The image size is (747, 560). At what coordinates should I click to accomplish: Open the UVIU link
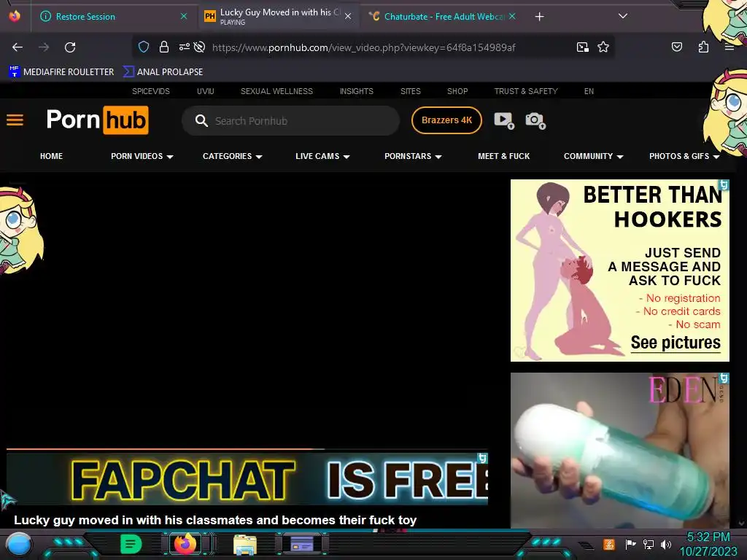tap(206, 91)
